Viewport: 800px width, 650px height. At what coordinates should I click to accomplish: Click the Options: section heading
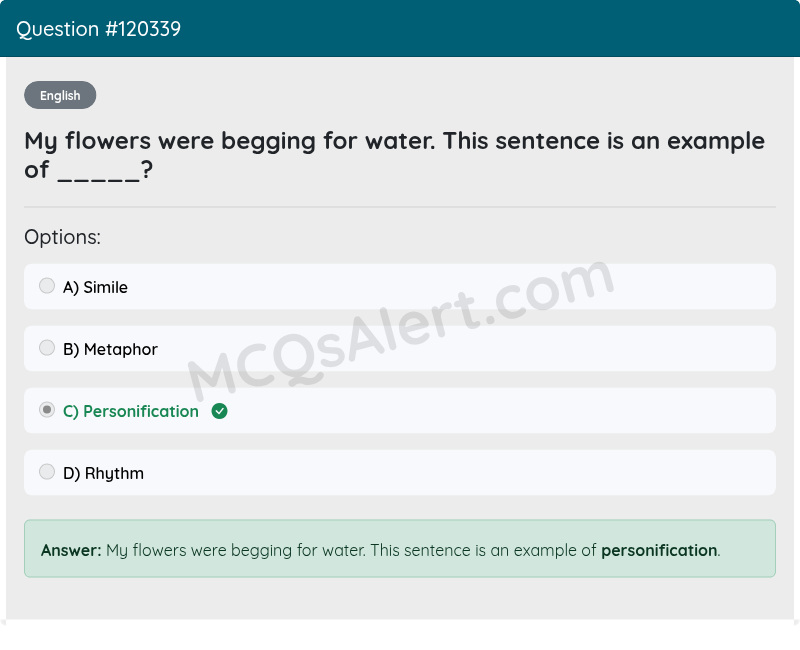[62, 237]
